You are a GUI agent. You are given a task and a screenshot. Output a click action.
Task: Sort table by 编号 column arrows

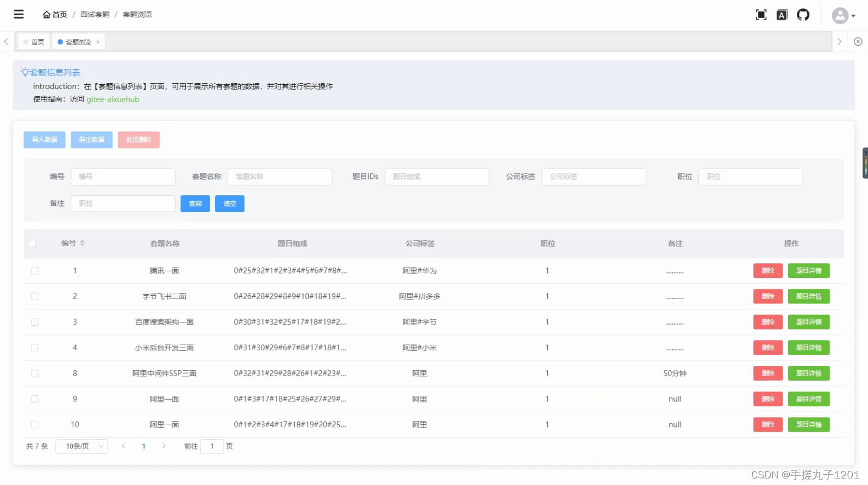coord(82,243)
